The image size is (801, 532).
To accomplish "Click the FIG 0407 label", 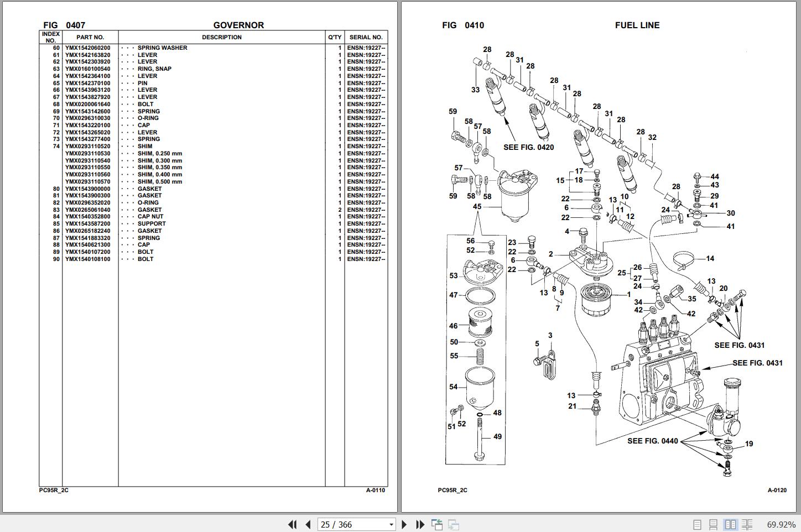I will pos(64,25).
